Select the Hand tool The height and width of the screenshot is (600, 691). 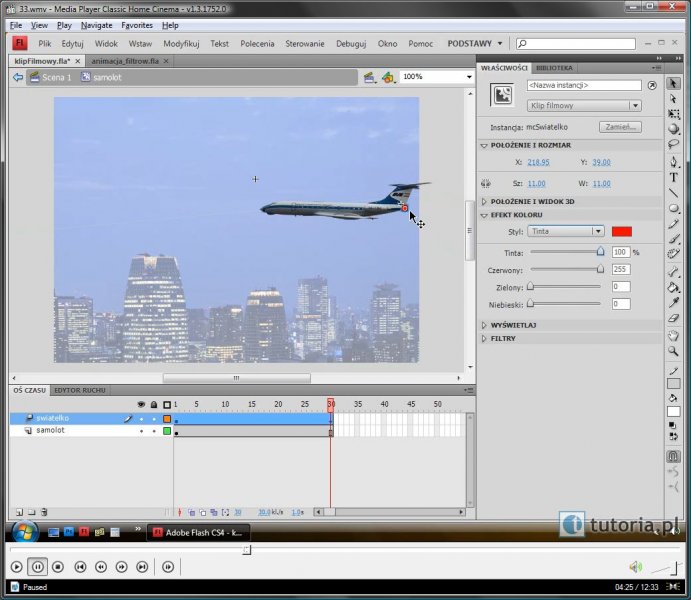coord(674,335)
